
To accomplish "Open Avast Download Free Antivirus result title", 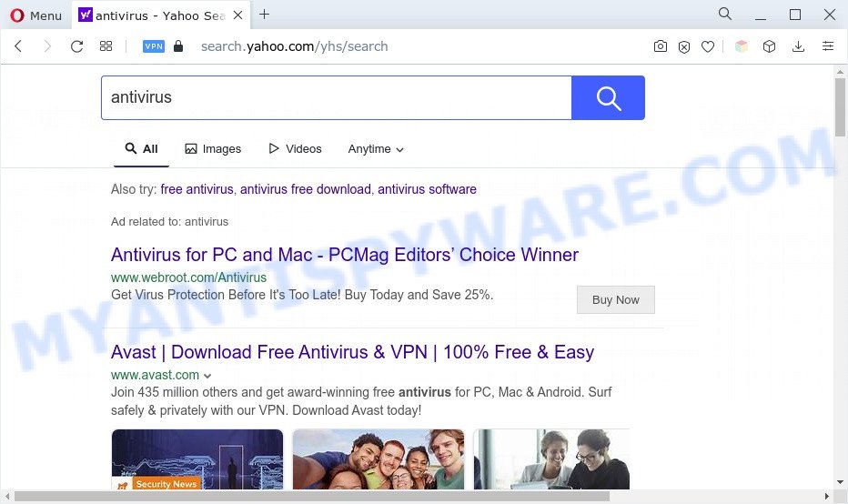I will coord(353,352).
